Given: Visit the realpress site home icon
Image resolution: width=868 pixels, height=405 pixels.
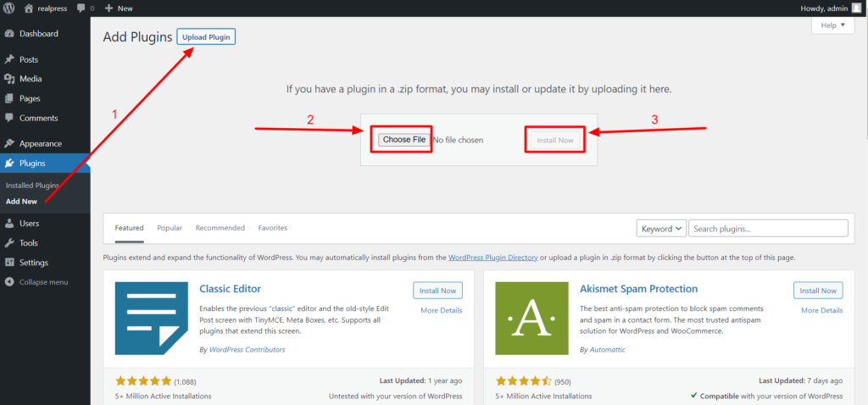Looking at the screenshot, I should click(30, 8).
